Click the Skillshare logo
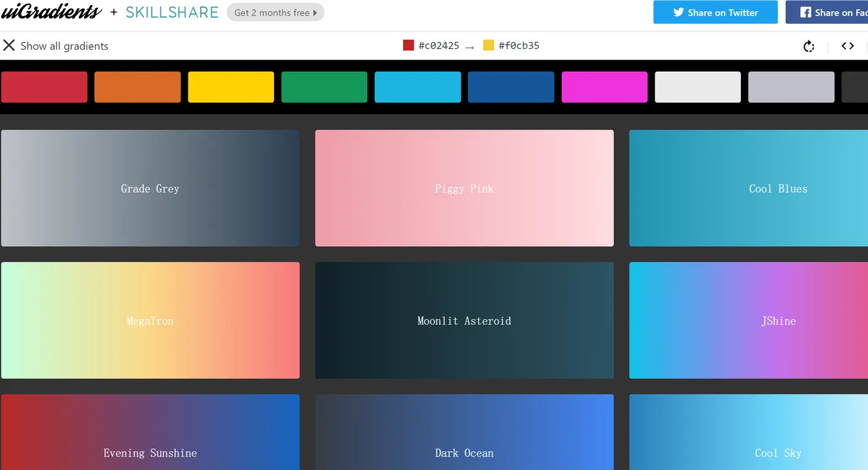 pyautogui.click(x=172, y=12)
